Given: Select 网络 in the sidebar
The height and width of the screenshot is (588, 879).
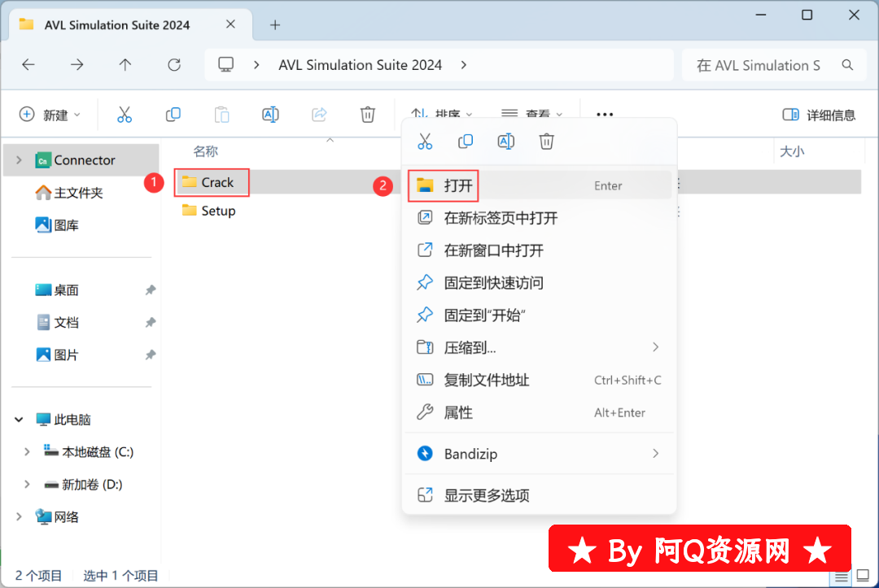Looking at the screenshot, I should 57,517.
